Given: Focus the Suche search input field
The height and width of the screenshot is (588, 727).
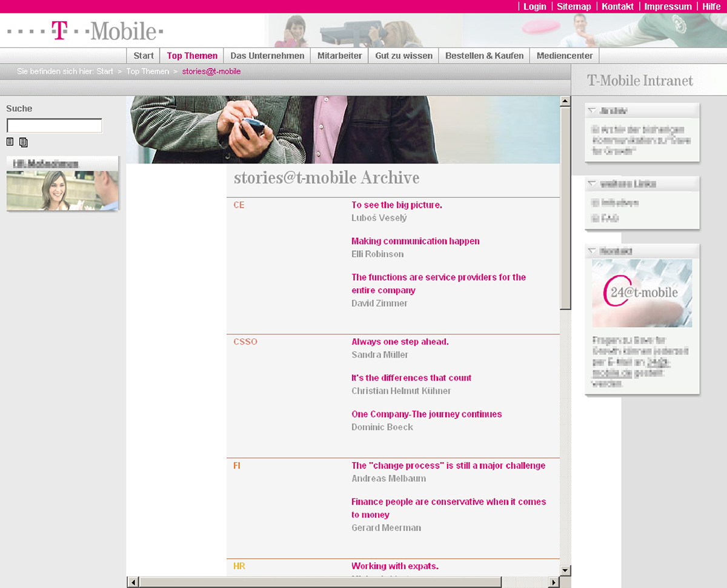Looking at the screenshot, I should point(55,126).
